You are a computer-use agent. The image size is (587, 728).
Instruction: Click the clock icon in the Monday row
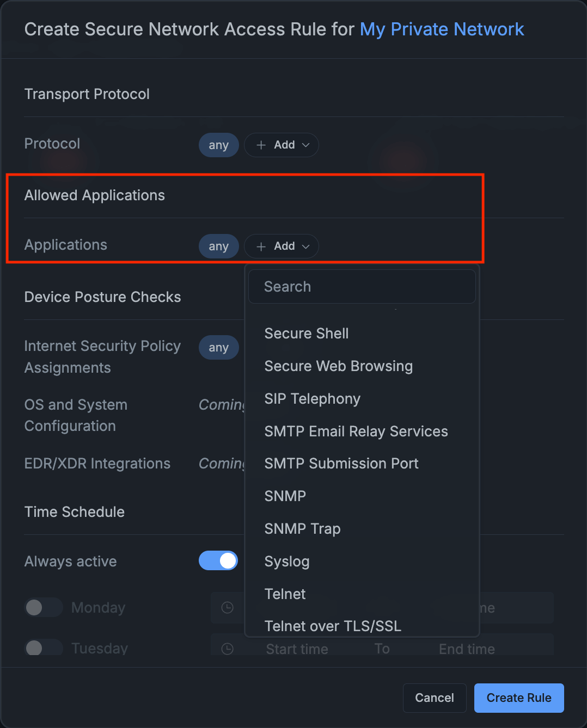point(227,607)
